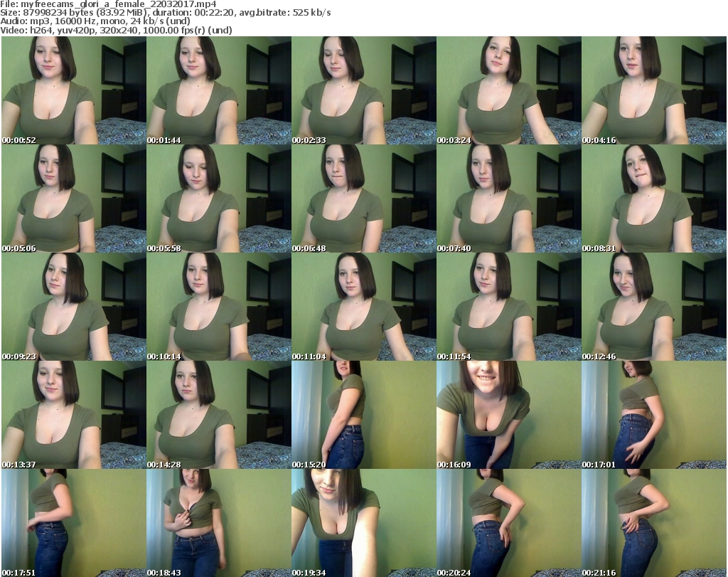Choose the frame at 00:19:34
The height and width of the screenshot is (577, 728).
pos(364,523)
